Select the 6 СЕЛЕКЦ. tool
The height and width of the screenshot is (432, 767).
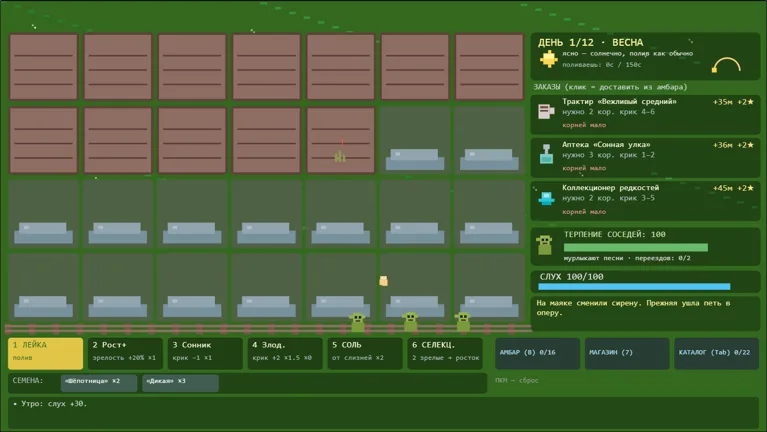pyautogui.click(x=445, y=353)
